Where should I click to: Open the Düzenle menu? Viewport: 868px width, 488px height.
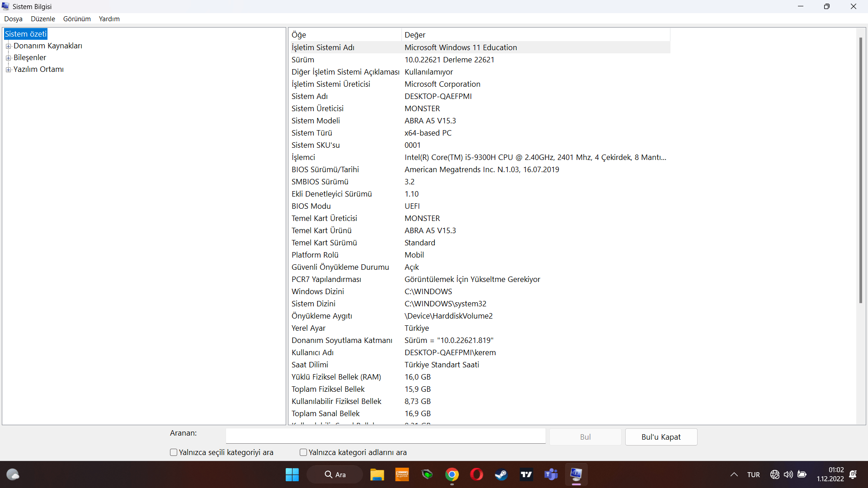(43, 19)
